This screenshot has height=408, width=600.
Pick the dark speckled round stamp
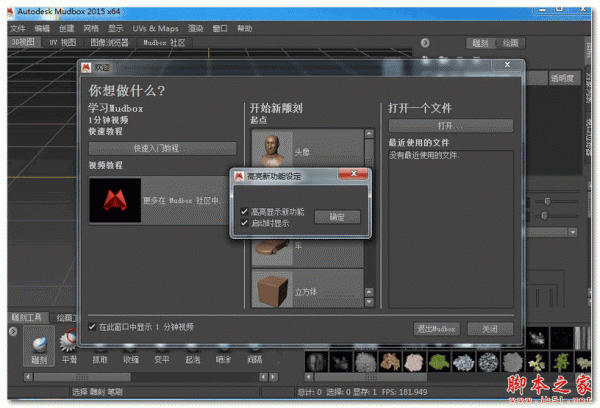tap(488, 362)
